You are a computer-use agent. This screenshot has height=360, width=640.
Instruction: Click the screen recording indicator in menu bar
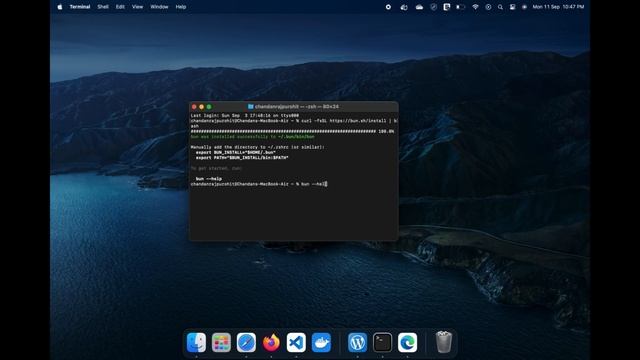tap(388, 7)
